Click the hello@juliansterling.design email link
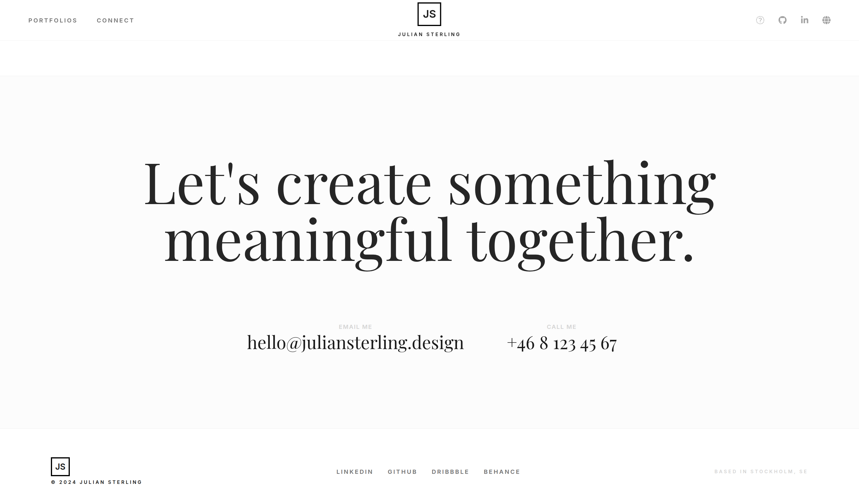This screenshot has height=504, width=859. [355, 343]
